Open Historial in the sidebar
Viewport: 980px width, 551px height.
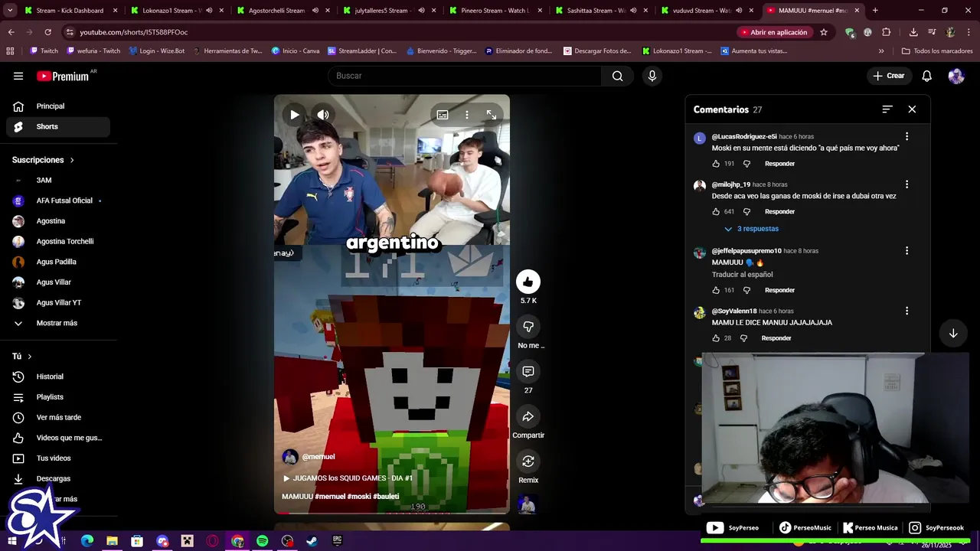click(x=58, y=377)
